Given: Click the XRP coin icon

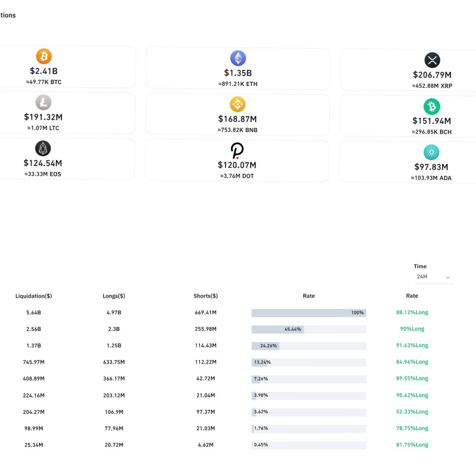Looking at the screenshot, I should pyautogui.click(x=432, y=60).
